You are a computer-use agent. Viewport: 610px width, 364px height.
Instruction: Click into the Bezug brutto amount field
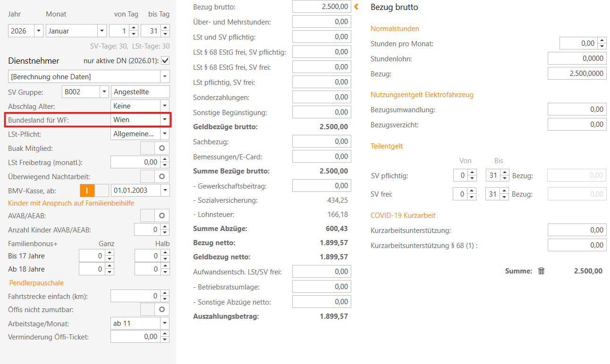click(321, 6)
